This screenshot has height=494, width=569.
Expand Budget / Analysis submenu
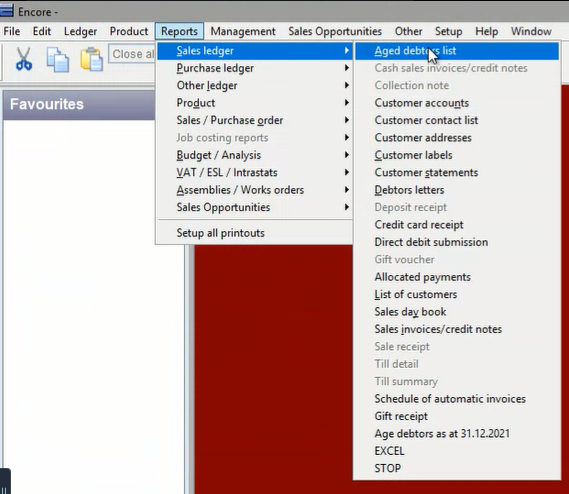[x=255, y=155]
